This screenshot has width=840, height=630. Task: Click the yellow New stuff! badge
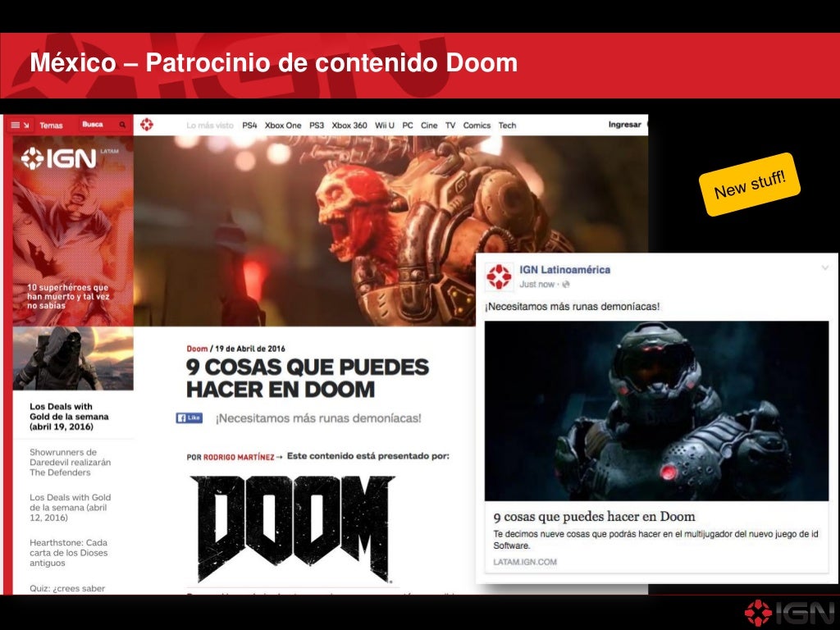[x=750, y=185]
